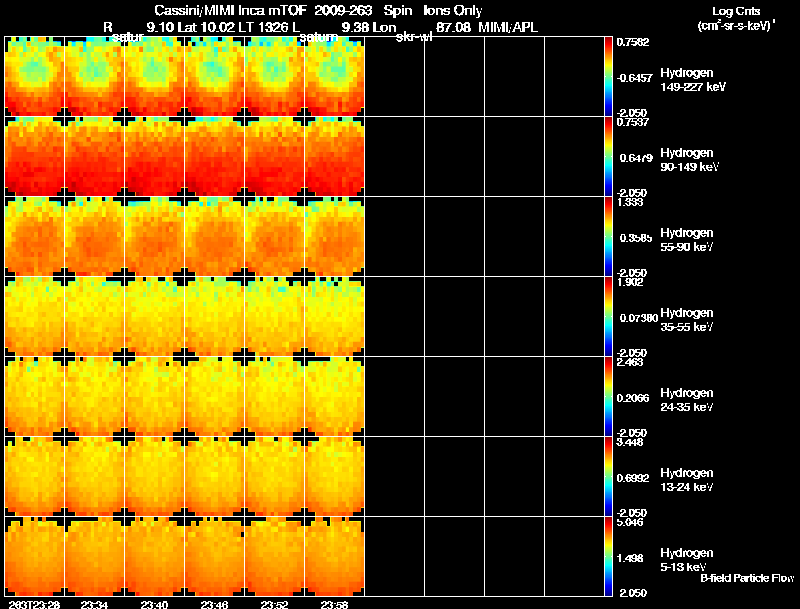Click the 'LT 1326' value
This screenshot has height=609, width=800.
(263, 28)
